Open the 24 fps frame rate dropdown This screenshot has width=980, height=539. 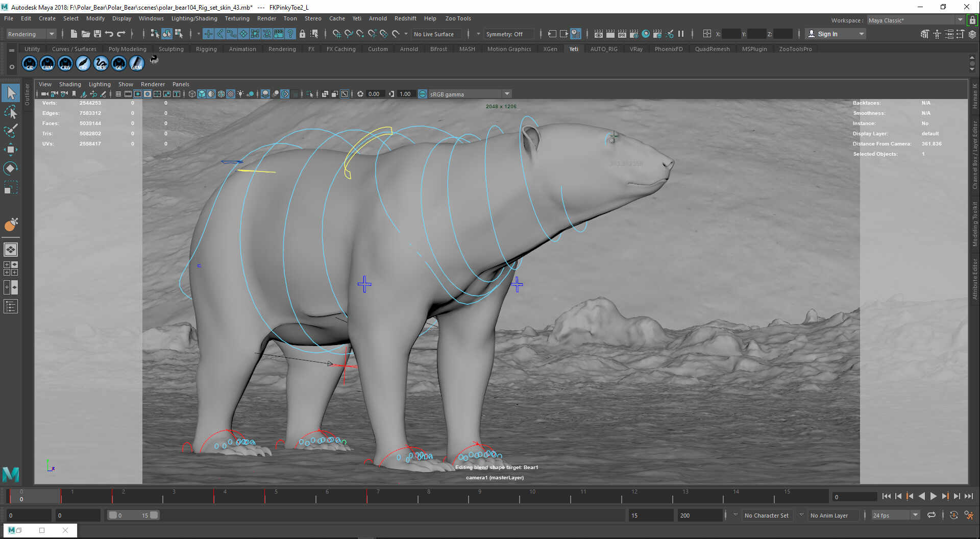tap(896, 515)
